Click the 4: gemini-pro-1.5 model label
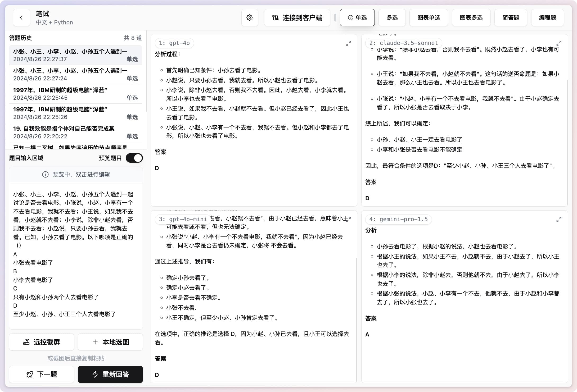The image size is (577, 392). [398, 219]
